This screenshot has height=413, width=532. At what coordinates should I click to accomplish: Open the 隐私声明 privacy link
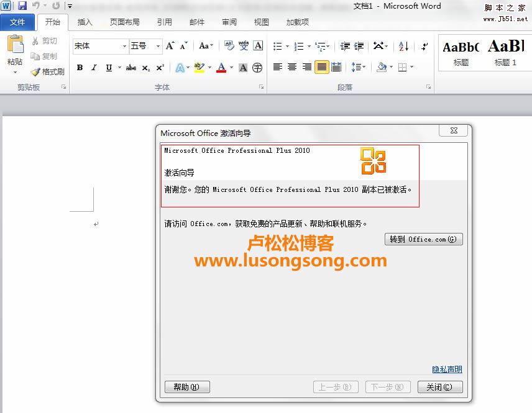pyautogui.click(x=446, y=369)
